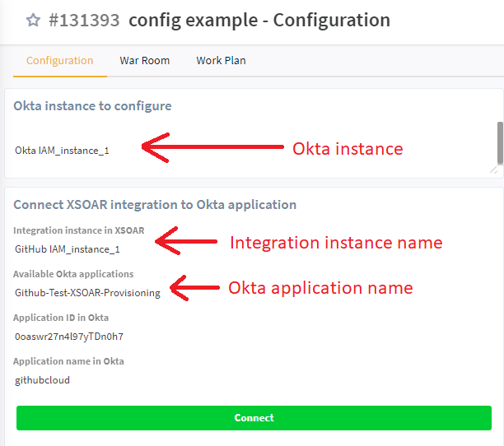Click the 'Integration instance in XSOAR' label
This screenshot has width=504, height=446.
(x=78, y=230)
